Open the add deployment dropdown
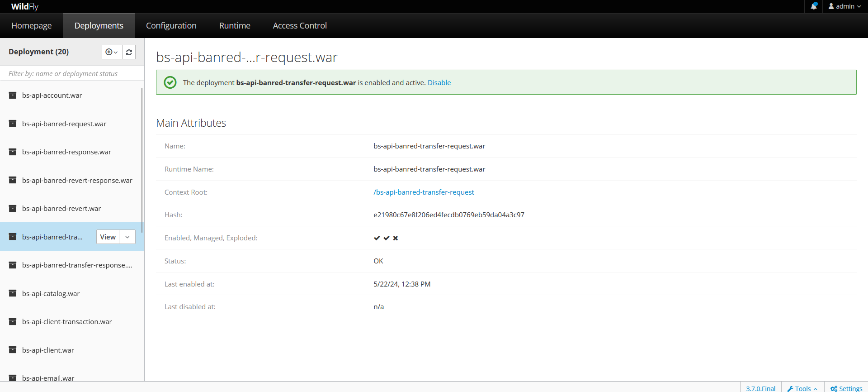The image size is (868, 392). pos(112,52)
